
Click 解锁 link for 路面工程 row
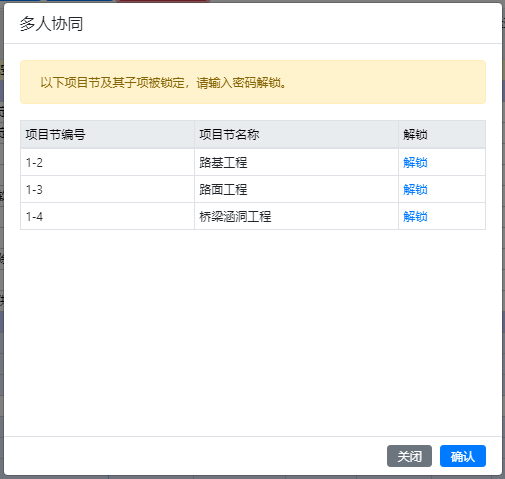(415, 190)
